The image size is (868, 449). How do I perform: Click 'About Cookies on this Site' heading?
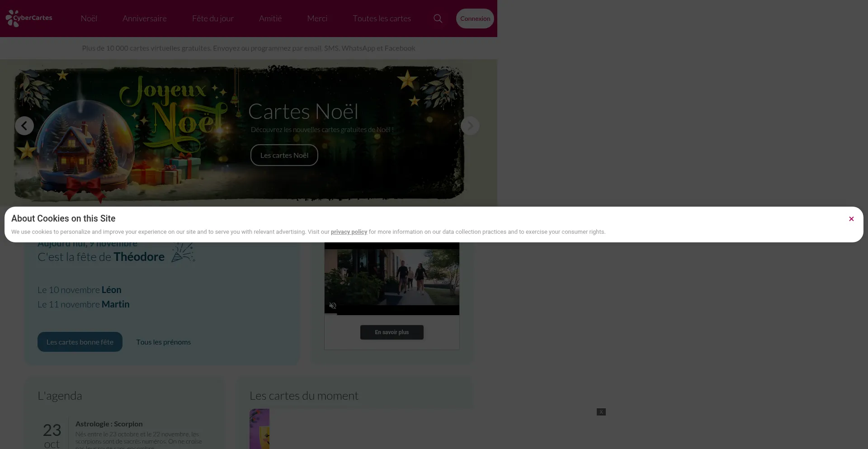coord(63,218)
